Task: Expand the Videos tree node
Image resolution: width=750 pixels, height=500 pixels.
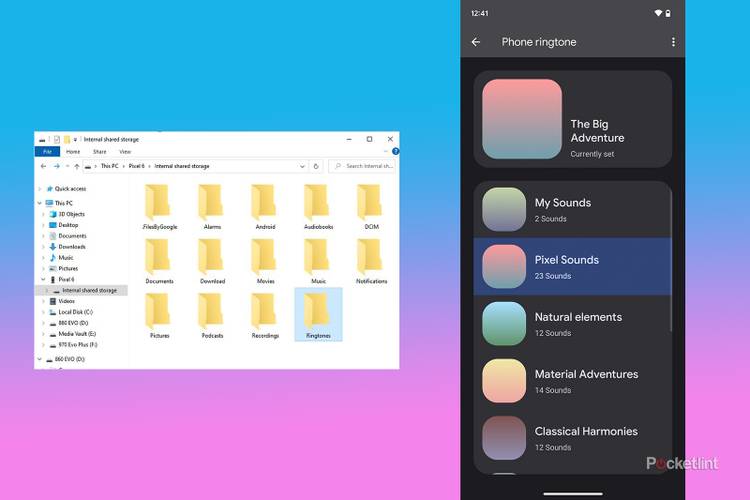Action: point(44,301)
